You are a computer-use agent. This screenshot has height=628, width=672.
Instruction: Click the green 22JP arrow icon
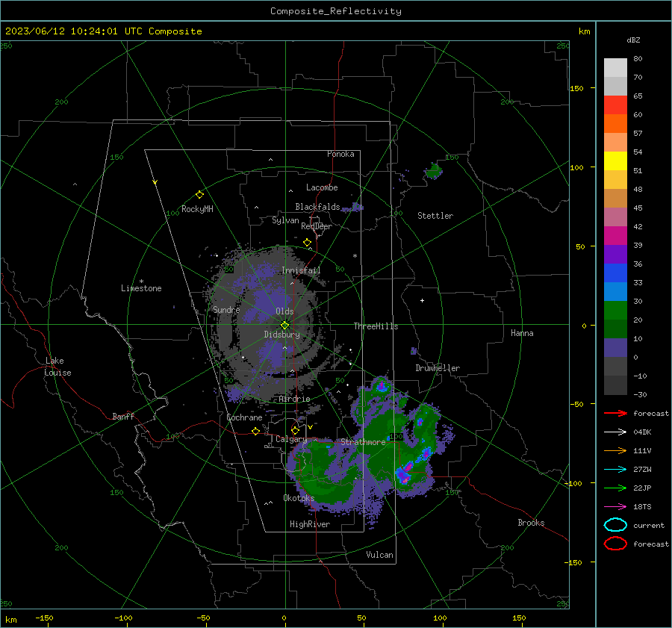(x=615, y=488)
